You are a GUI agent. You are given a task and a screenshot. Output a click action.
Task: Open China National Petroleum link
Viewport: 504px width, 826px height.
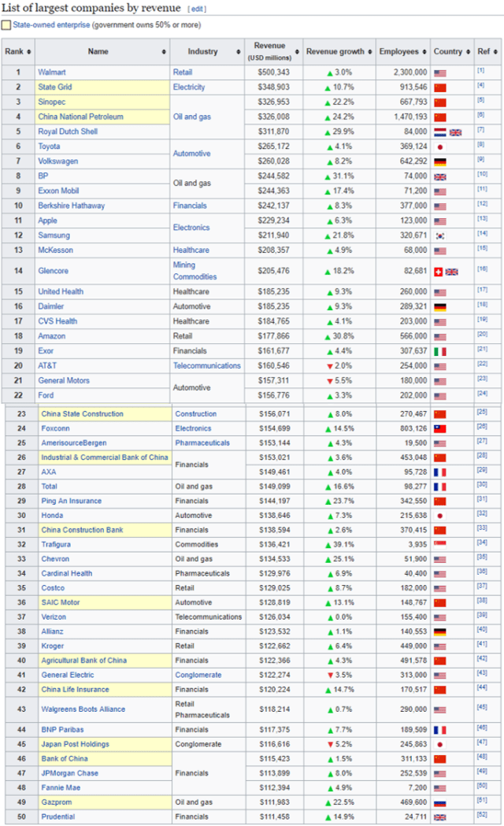pyautogui.click(x=80, y=117)
